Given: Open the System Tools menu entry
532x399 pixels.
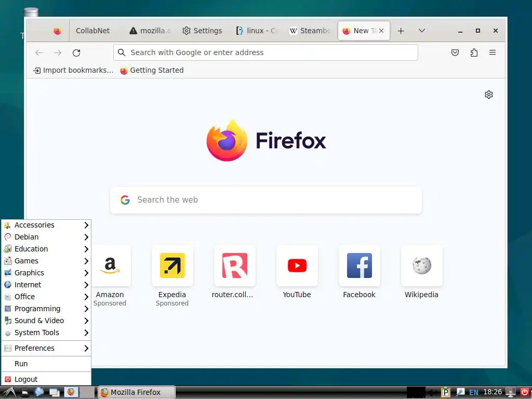Looking at the screenshot, I should (46, 332).
